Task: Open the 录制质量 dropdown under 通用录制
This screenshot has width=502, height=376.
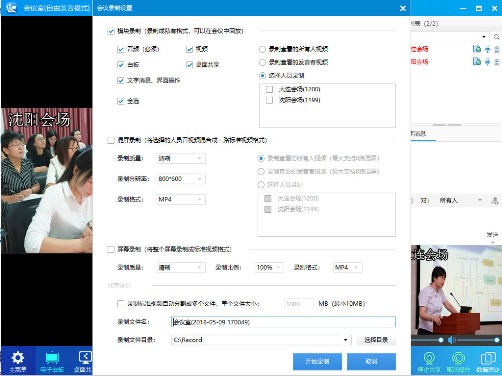Action: (x=181, y=158)
